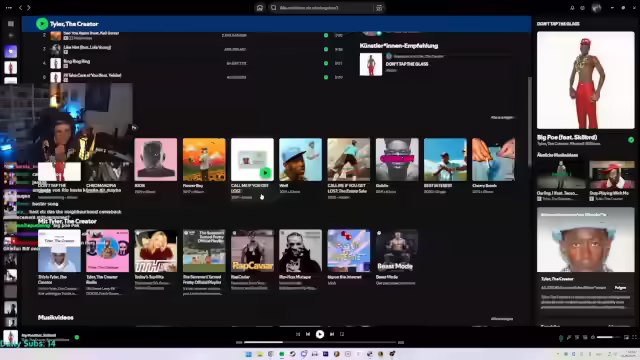Click the main play button in player bar
This screenshot has width=640, height=360.
(x=320, y=334)
